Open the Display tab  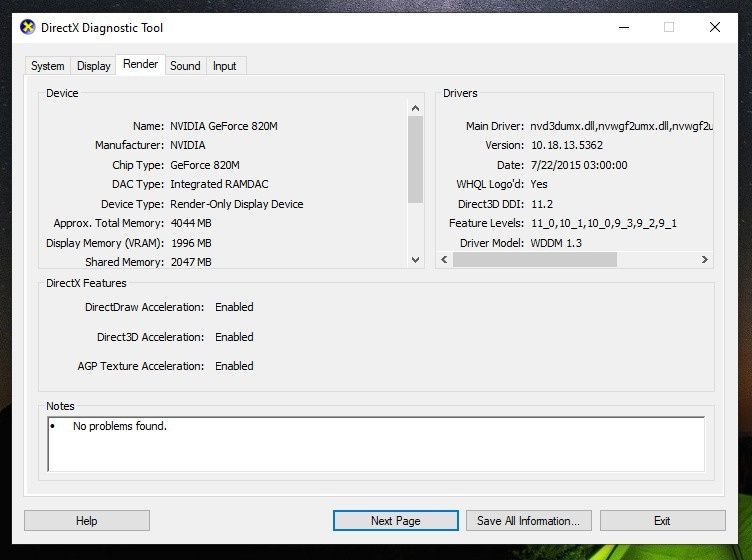pos(94,66)
